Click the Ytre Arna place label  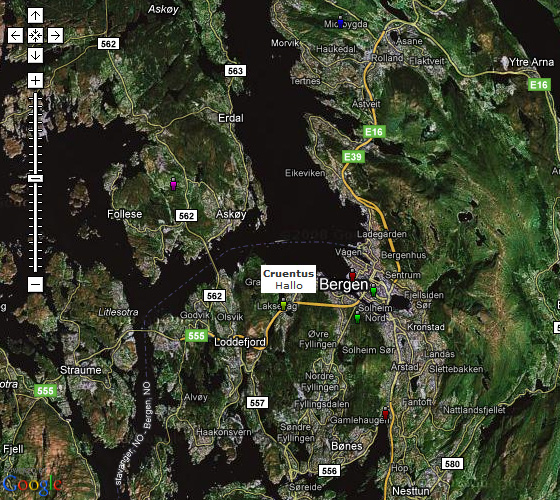click(x=531, y=62)
